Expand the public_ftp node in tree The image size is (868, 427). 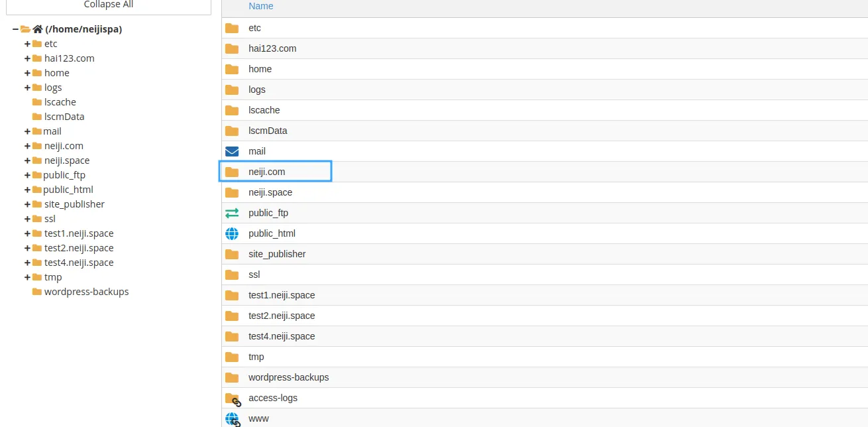point(27,175)
